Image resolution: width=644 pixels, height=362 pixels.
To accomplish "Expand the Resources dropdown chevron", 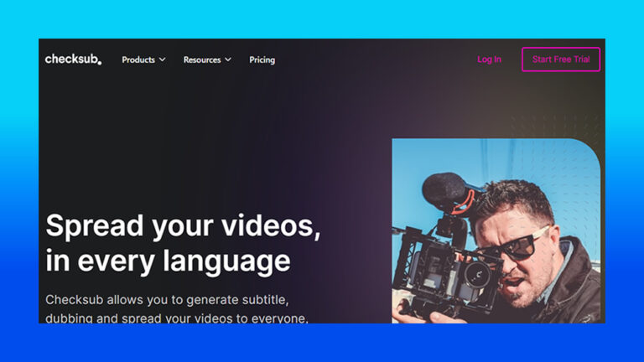I will pyautogui.click(x=228, y=60).
